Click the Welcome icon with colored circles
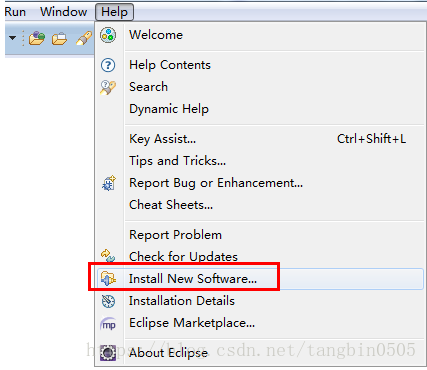This screenshot has height=370, width=427. coord(108,35)
